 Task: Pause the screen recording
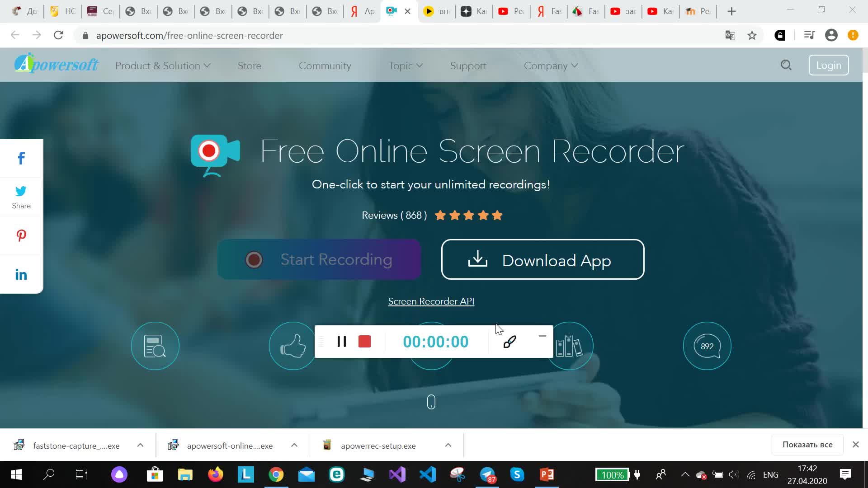point(342,342)
